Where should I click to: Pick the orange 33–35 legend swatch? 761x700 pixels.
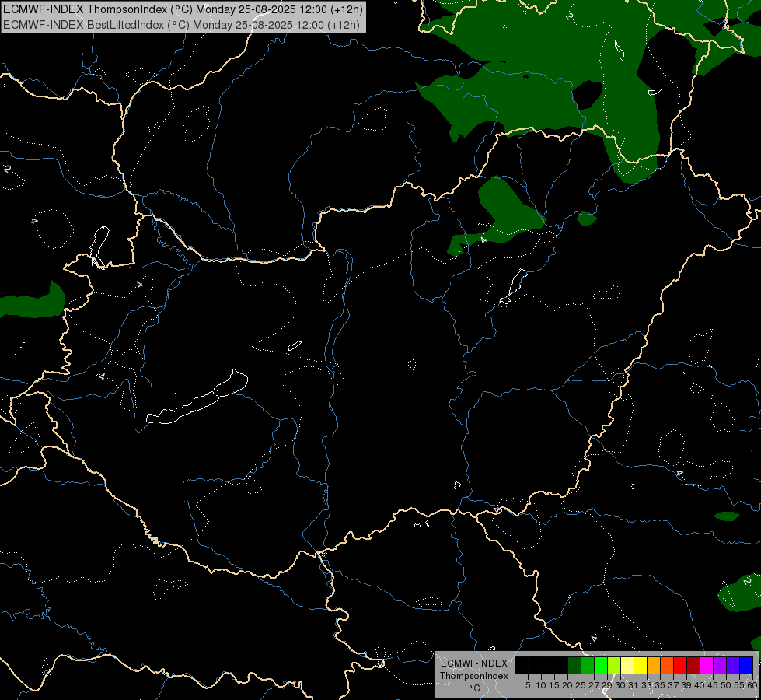coord(654,665)
